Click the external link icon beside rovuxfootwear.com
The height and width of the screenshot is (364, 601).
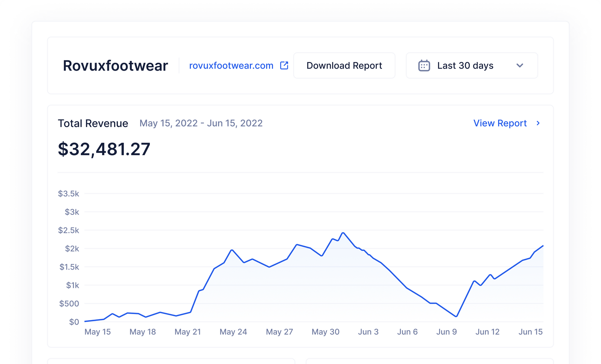click(284, 65)
